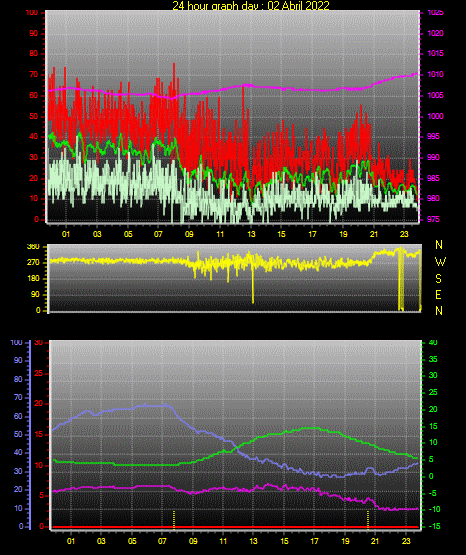Click the red 30 label on bottom graph

pos(39,342)
